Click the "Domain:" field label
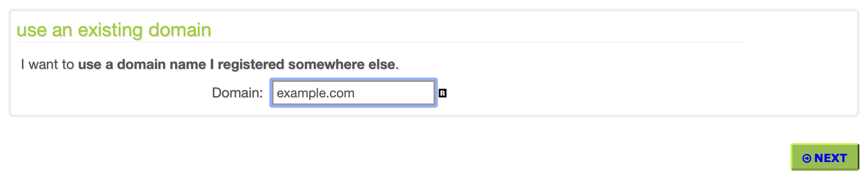 [237, 93]
